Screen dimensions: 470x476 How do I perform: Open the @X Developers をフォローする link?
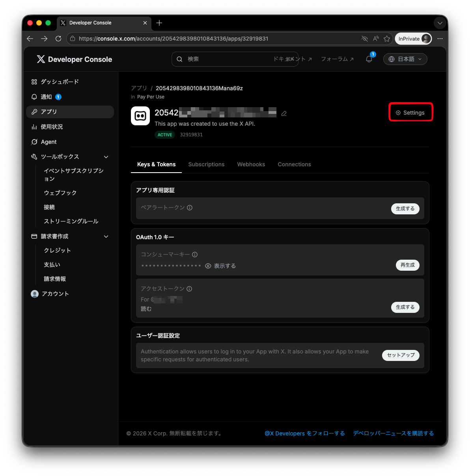pyautogui.click(x=305, y=433)
